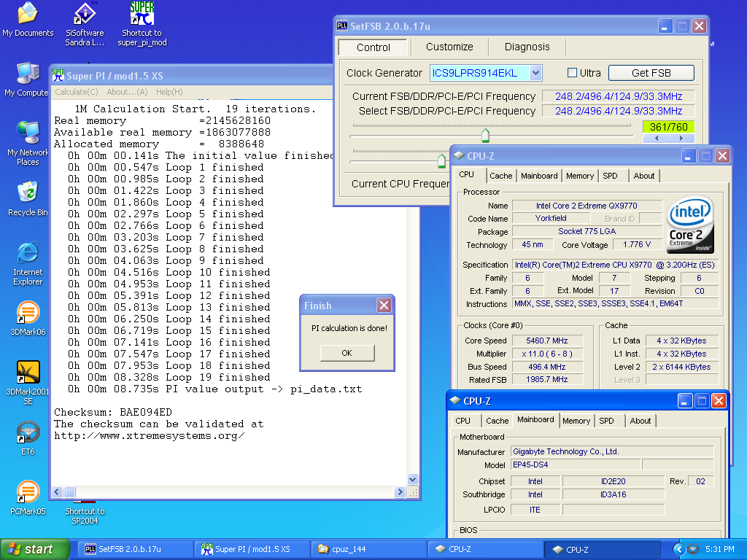Click SetFSB title bar PLL icon

342,26
